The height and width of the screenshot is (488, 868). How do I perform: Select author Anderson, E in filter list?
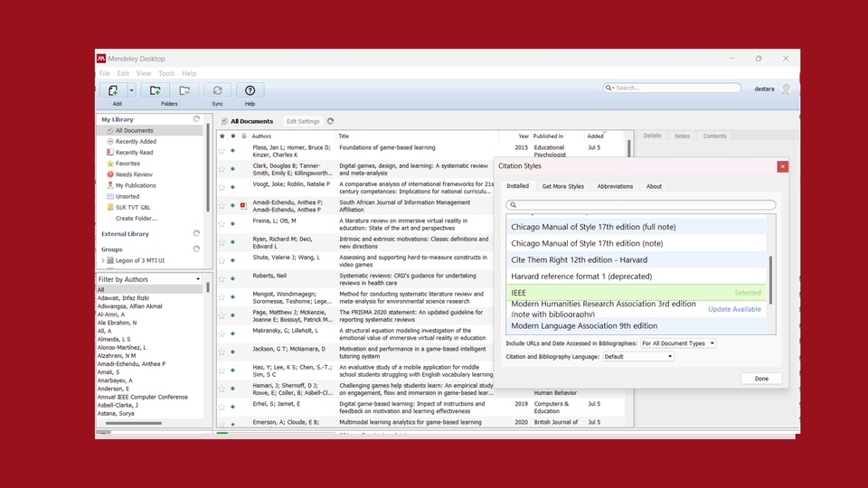pos(113,389)
